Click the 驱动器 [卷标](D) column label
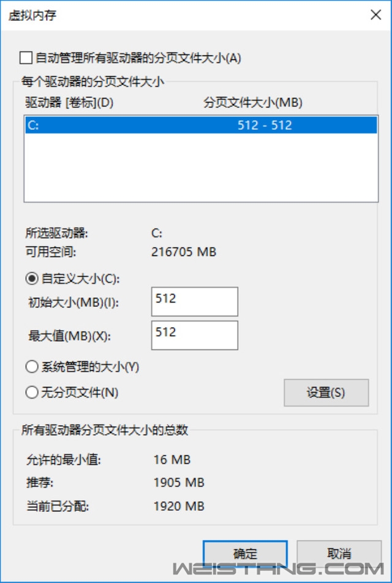The image size is (392, 583). [69, 102]
